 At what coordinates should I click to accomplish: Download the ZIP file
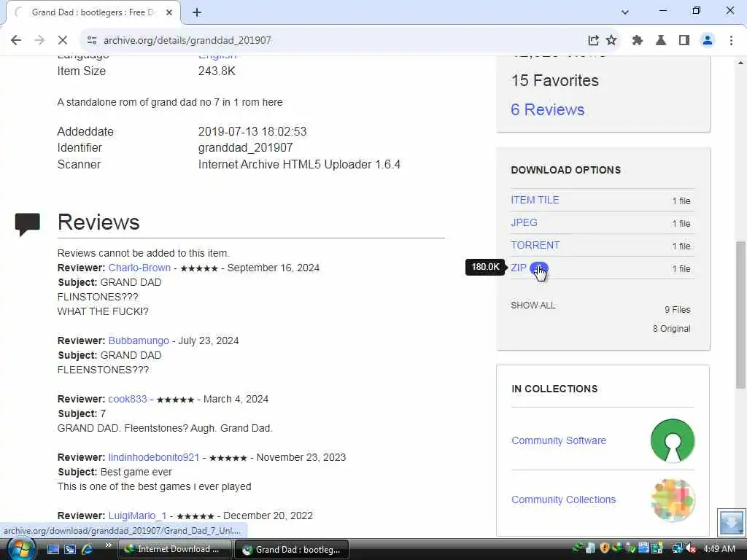point(519,268)
